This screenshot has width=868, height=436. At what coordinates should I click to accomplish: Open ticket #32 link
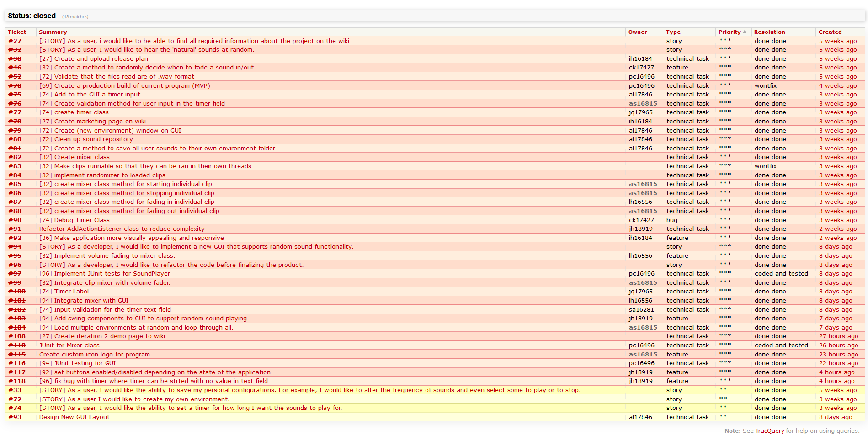tap(15, 50)
